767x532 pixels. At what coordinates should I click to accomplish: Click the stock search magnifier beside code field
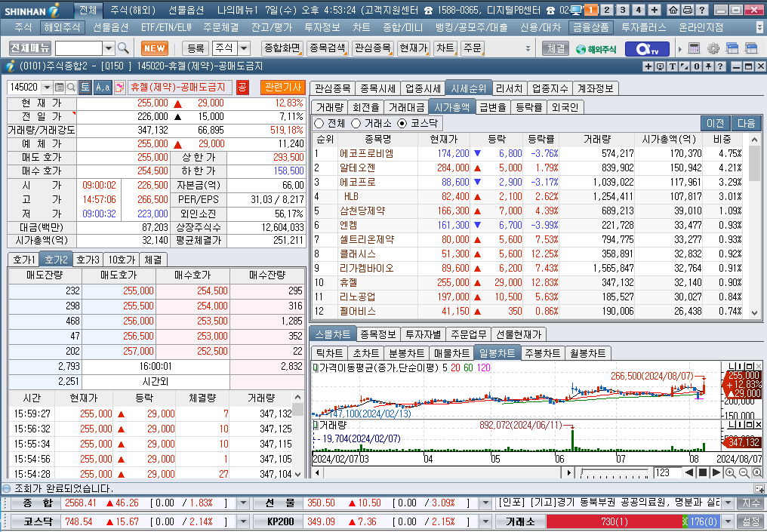click(x=71, y=87)
